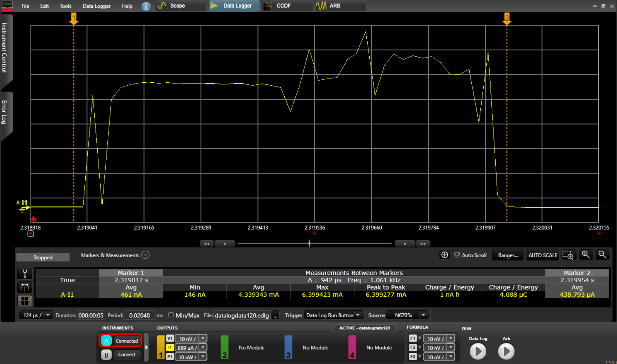Select output 4 magenta channel block

352,347
